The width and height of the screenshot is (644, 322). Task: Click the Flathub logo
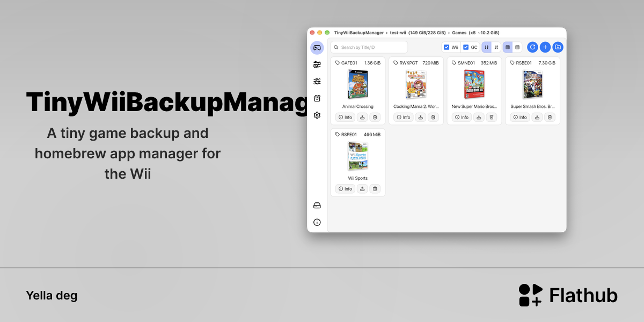[x=568, y=295]
